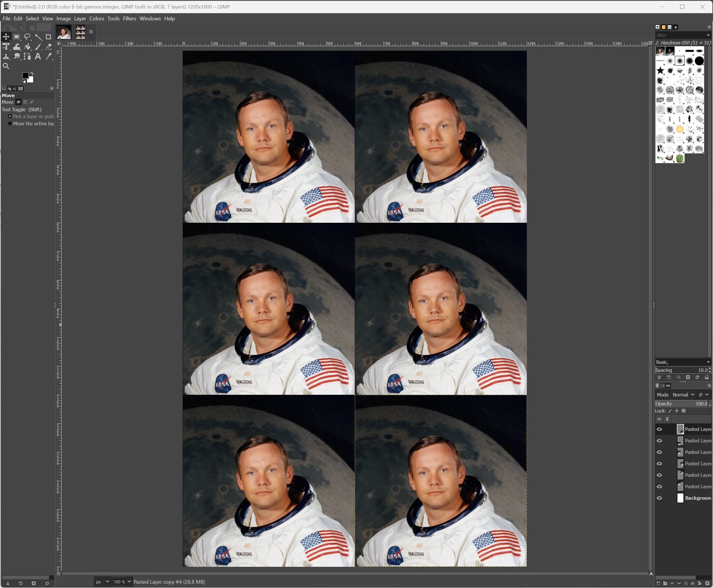Save tool preset icon at bottom left
The height and width of the screenshot is (588, 713).
coord(7,583)
